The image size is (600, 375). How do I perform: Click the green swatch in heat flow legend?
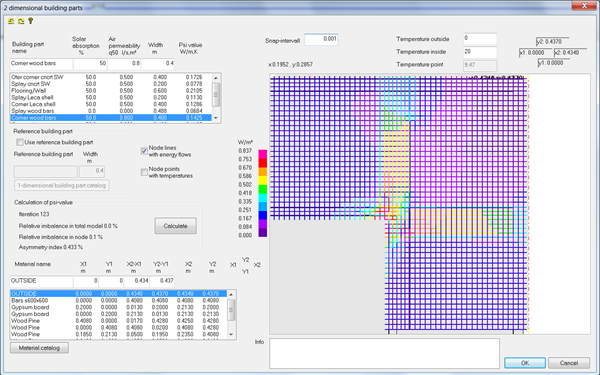point(262,189)
